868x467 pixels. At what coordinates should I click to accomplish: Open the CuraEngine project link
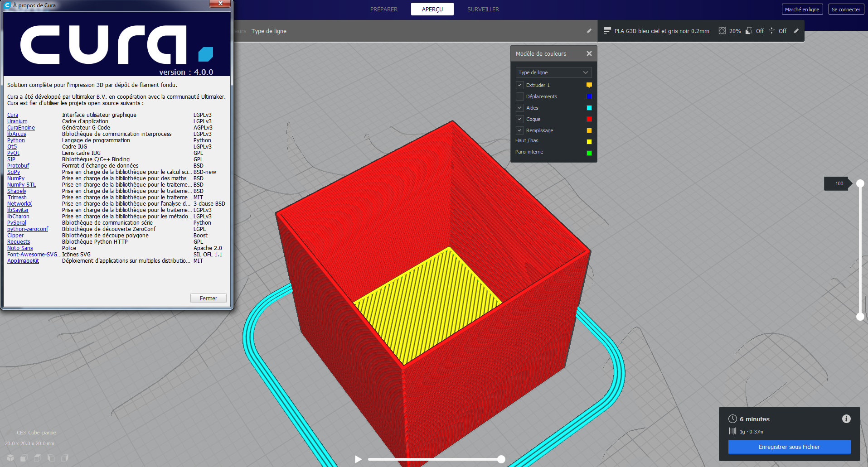click(21, 128)
